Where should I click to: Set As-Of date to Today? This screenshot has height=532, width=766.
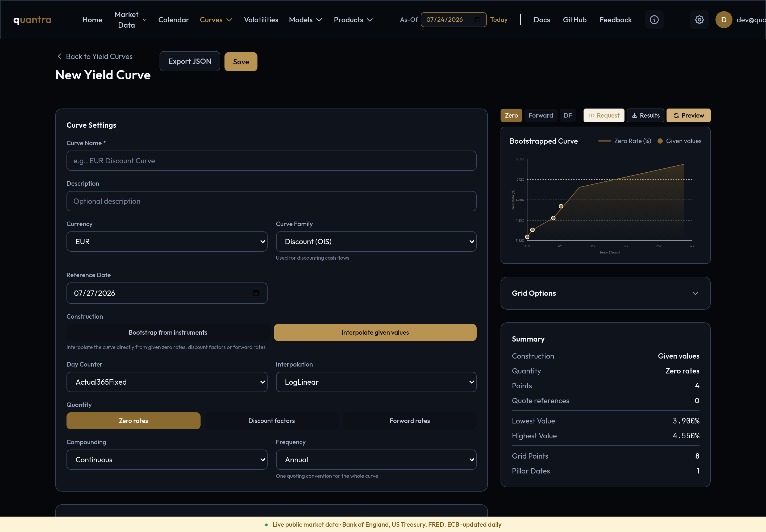tap(499, 20)
